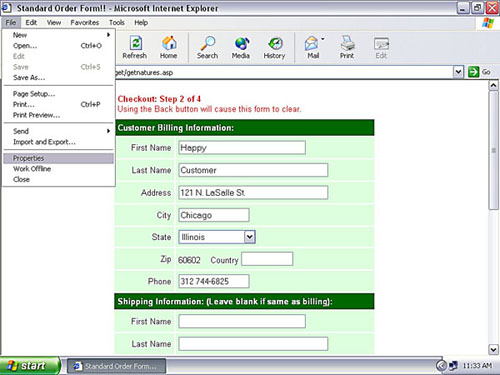
Task: Click the Internet Explorer title bar icon
Action: tap(7, 8)
